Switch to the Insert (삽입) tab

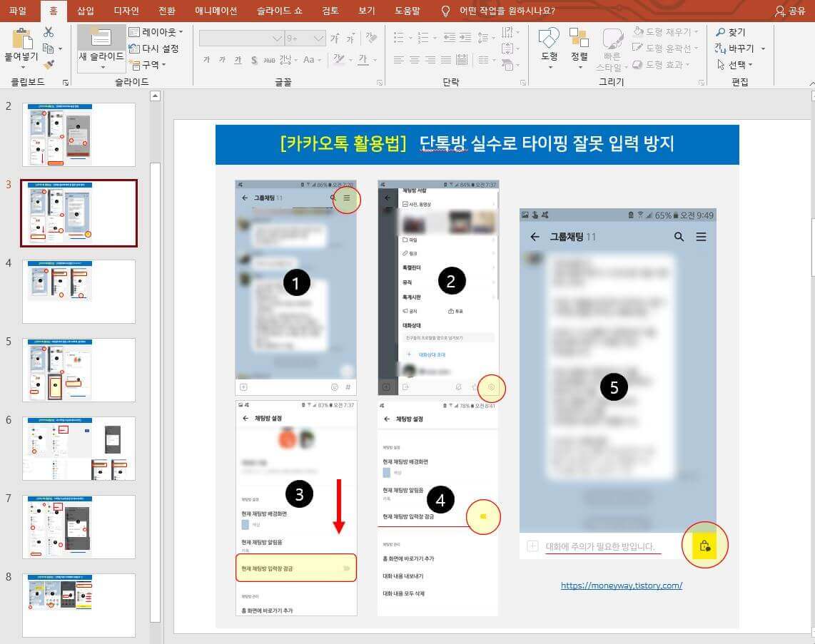pos(86,11)
